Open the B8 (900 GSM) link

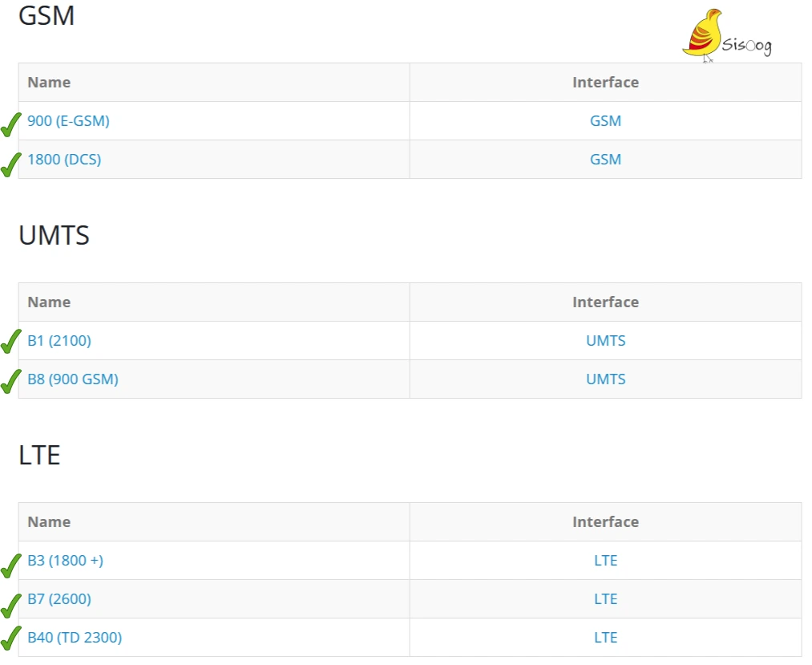coord(73,379)
